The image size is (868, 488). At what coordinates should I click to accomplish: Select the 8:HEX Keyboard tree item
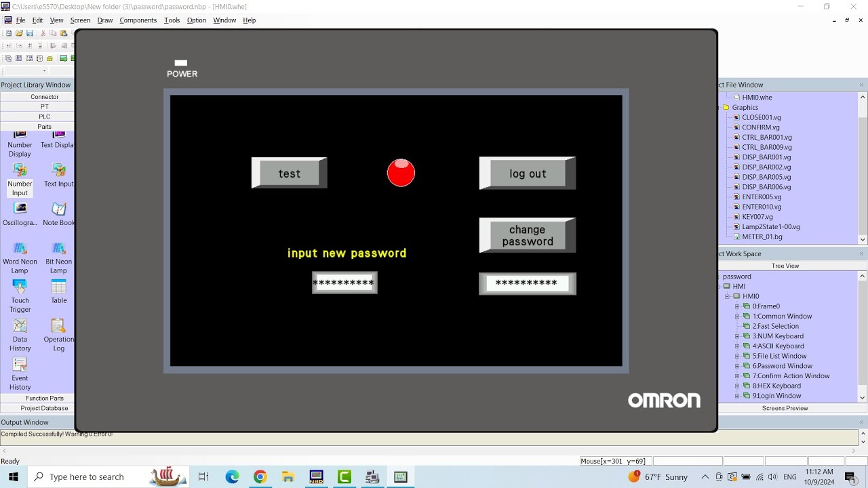click(x=776, y=386)
